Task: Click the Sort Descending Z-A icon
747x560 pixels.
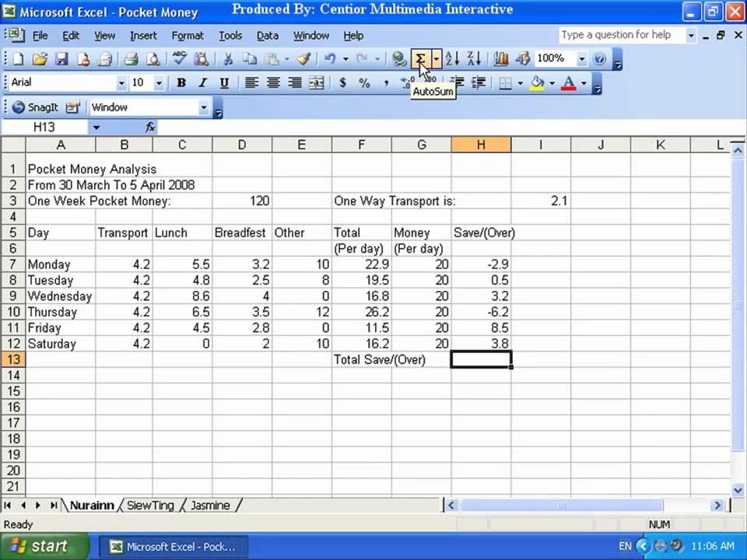Action: point(474,59)
